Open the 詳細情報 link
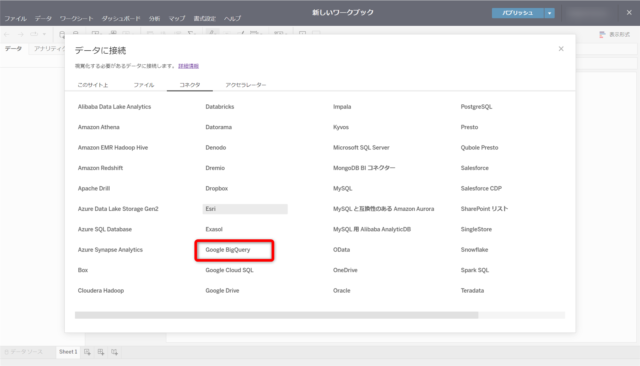This screenshot has height=366, width=640. (189, 66)
